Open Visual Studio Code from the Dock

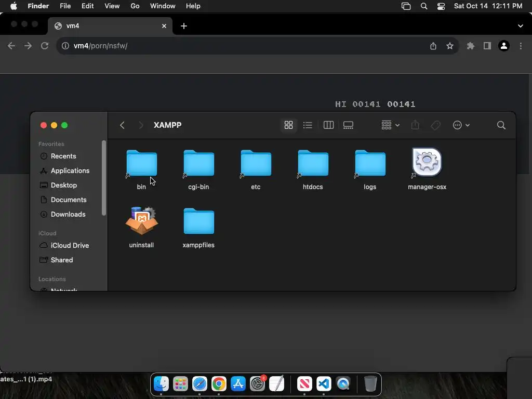click(x=324, y=384)
